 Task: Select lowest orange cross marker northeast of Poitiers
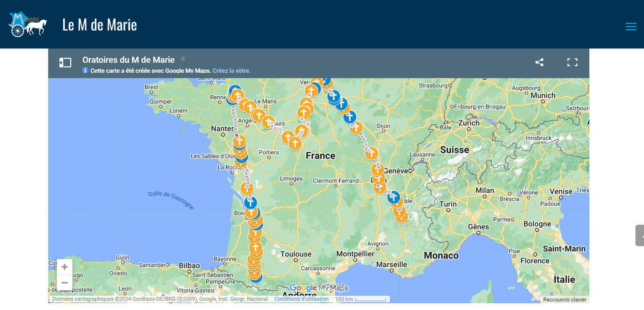[295, 143]
